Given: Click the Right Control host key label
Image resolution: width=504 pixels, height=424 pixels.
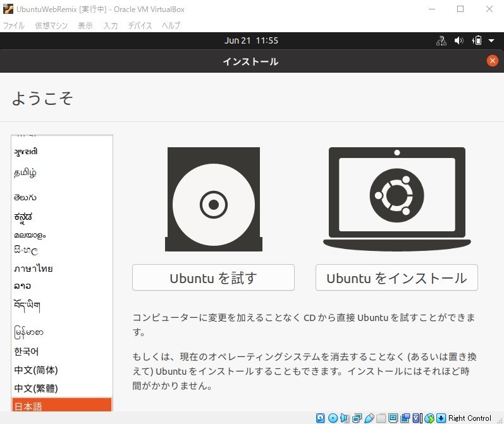Looking at the screenshot, I should pyautogui.click(x=470, y=418).
